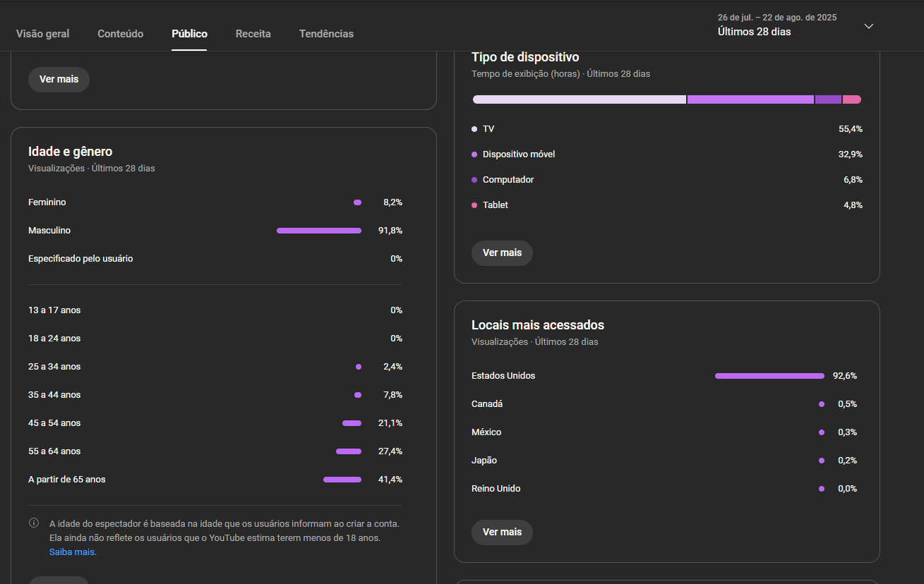Go to the Receita tab
The image size is (924, 584).
[x=253, y=33]
